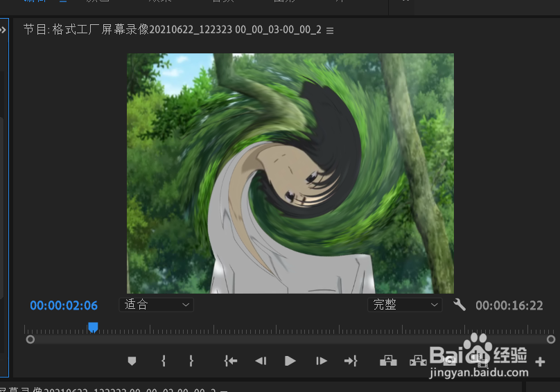Click the monitor zoom scroll bar track
560x392 pixels.
(290, 339)
